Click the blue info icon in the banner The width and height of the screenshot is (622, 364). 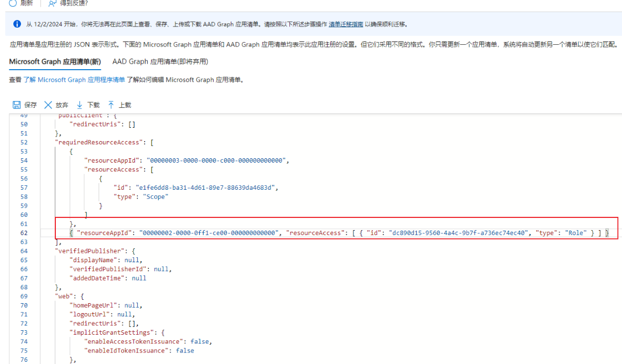[x=17, y=24]
